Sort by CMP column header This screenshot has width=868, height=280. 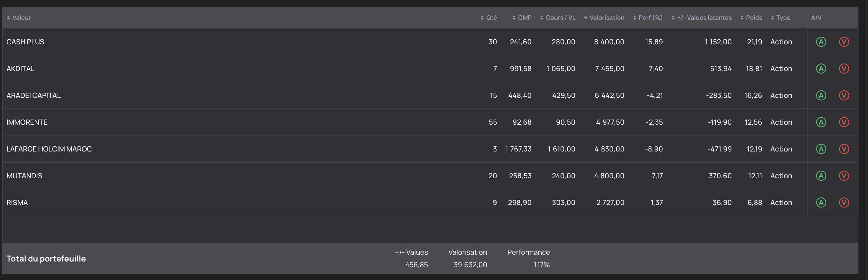[522, 18]
